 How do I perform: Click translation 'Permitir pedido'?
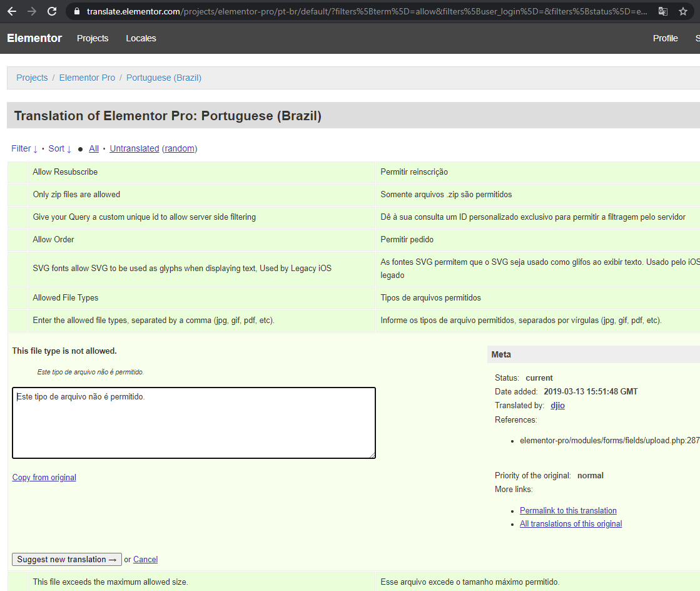coord(407,239)
